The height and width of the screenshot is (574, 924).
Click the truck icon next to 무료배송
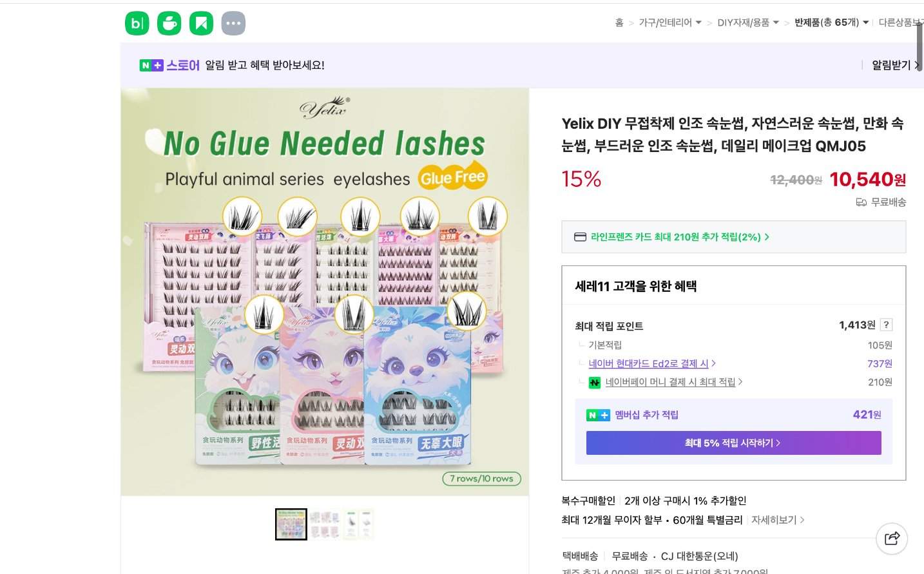click(861, 202)
